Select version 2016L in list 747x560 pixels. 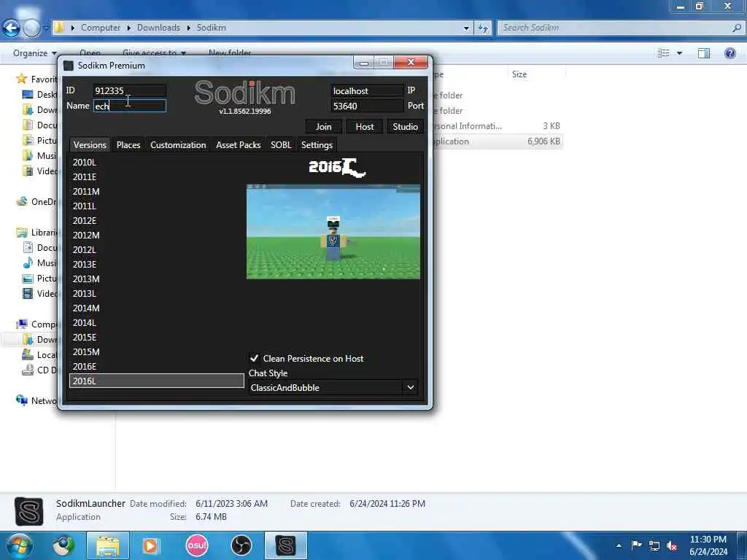157,381
